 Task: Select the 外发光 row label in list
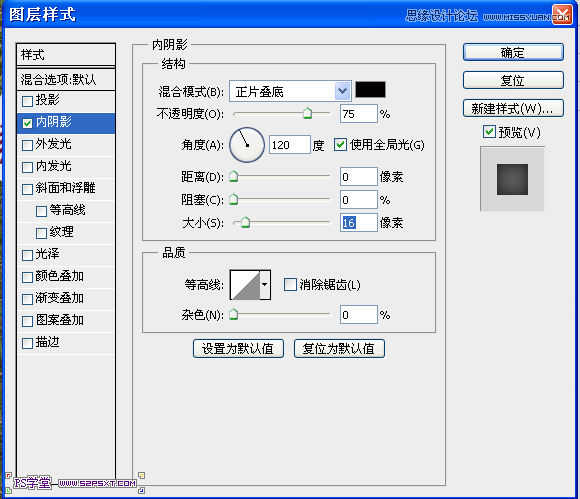53,144
